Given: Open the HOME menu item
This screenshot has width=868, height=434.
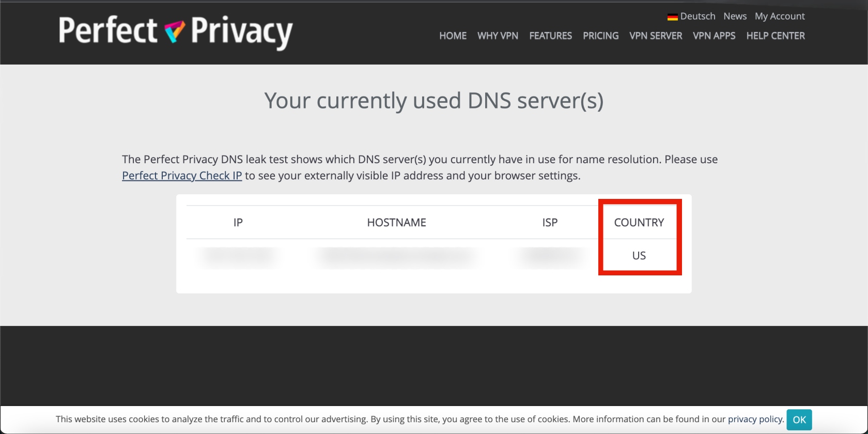Looking at the screenshot, I should click(x=453, y=36).
